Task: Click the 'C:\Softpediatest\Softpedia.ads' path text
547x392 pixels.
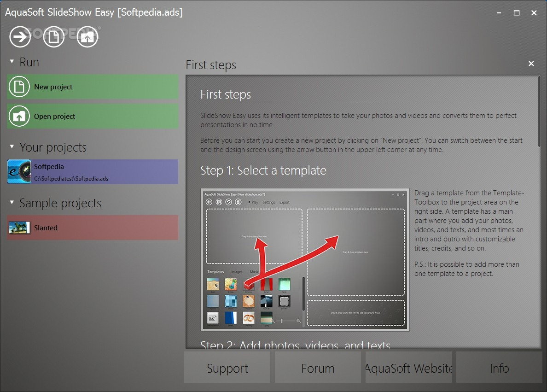Action: pyautogui.click(x=71, y=179)
